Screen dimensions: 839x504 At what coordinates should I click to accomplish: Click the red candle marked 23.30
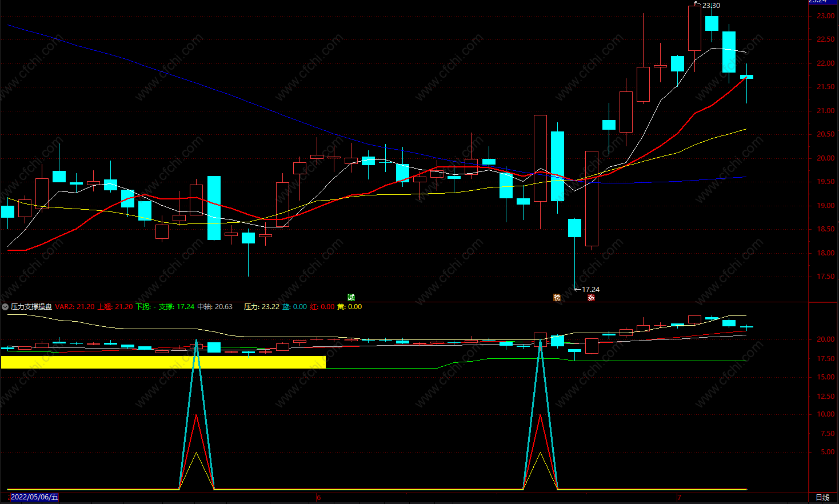pos(694,29)
